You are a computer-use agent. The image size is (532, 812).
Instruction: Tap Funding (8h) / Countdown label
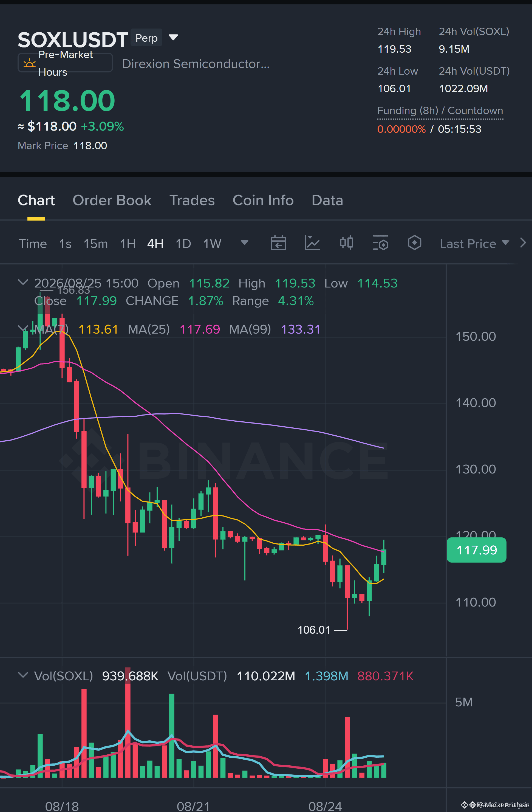pyautogui.click(x=440, y=111)
